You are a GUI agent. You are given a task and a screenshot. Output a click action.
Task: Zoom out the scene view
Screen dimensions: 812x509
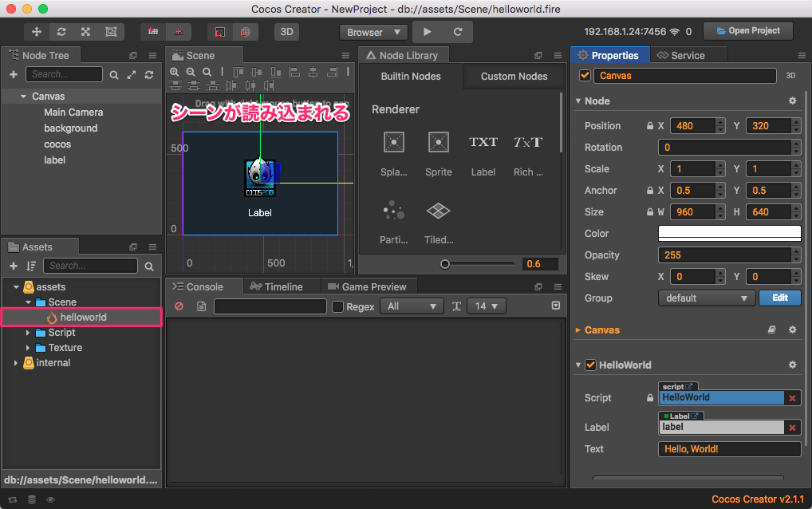click(191, 72)
